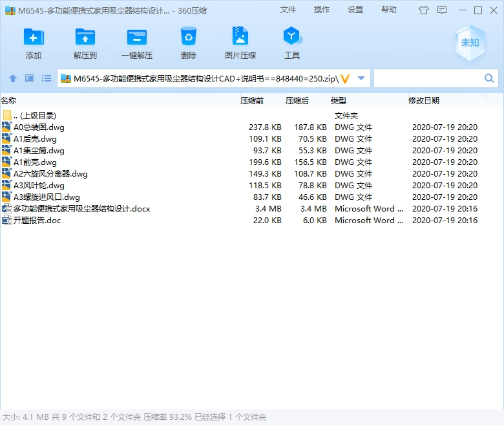Viewport: 504px width, 425px height.
Task: Click the 22.0 KB size value
Action: [x=267, y=221]
